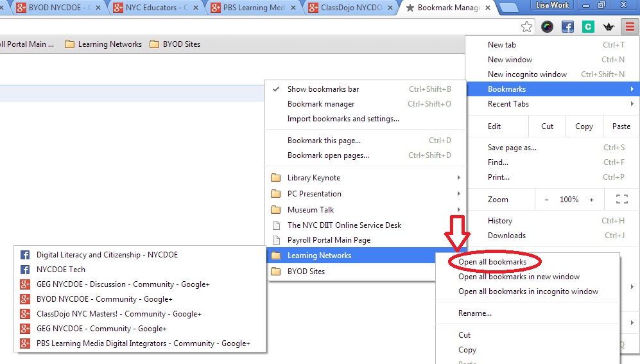640x364 pixels.
Task: Choose Open all bookmarks in new window
Action: pyautogui.click(x=528, y=277)
